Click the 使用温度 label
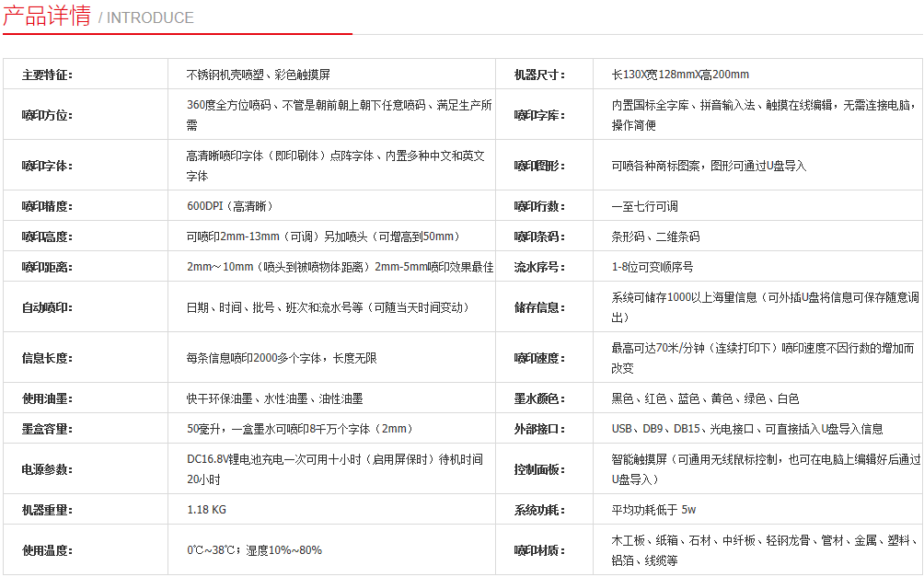 [47, 550]
